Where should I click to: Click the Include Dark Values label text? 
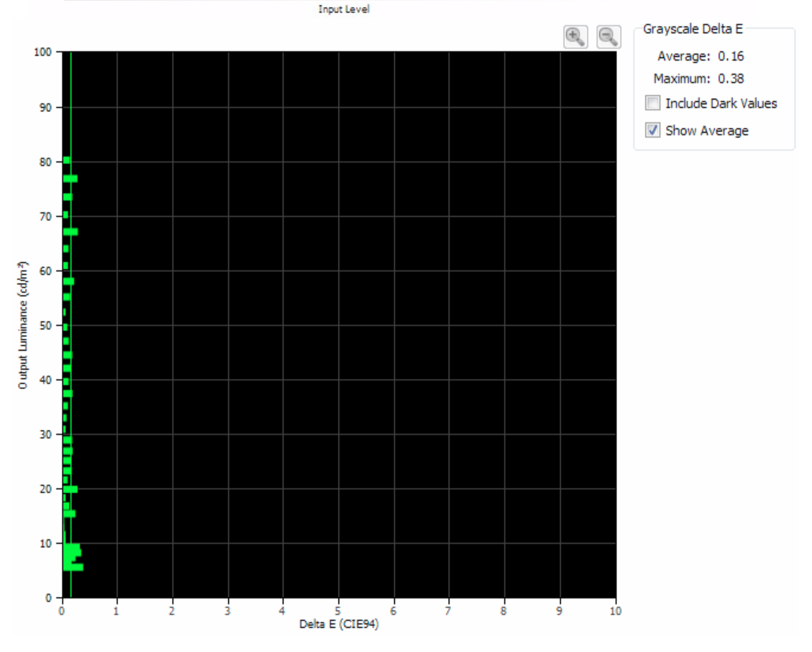(721, 103)
